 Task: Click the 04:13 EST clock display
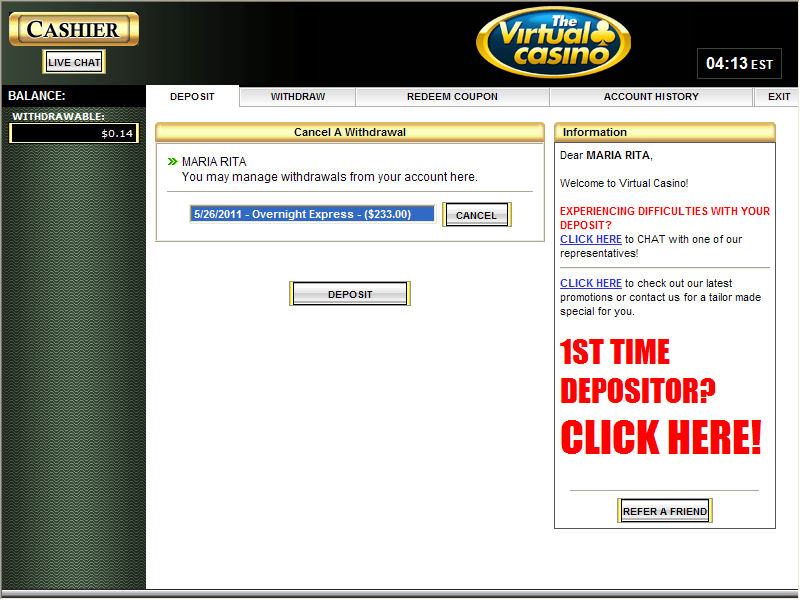[x=739, y=64]
